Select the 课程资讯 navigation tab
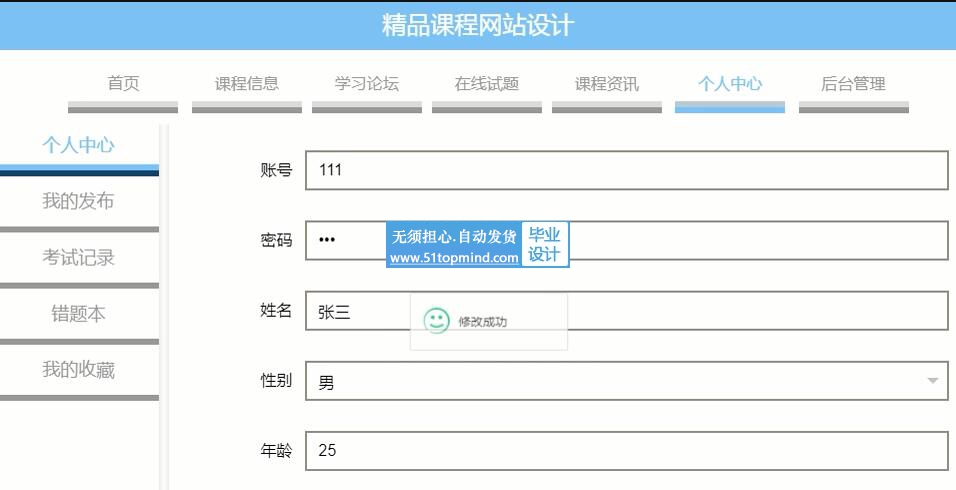Viewport: 956px width, 490px height. coord(607,84)
